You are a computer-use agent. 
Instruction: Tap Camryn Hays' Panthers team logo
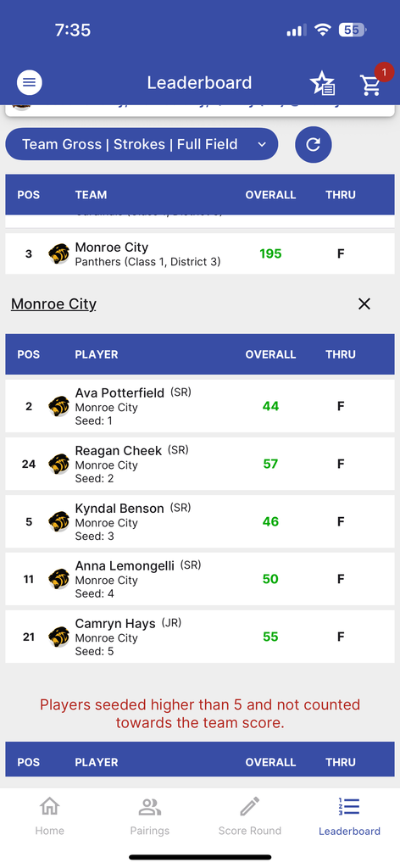58,637
